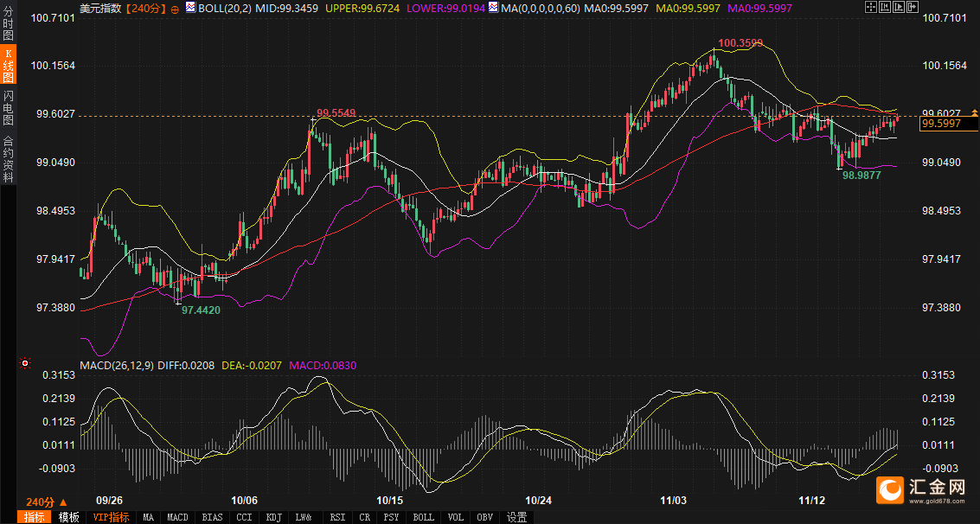980x524 pixels.
Task: Open 设置 in the indicator bar
Action: [517, 517]
